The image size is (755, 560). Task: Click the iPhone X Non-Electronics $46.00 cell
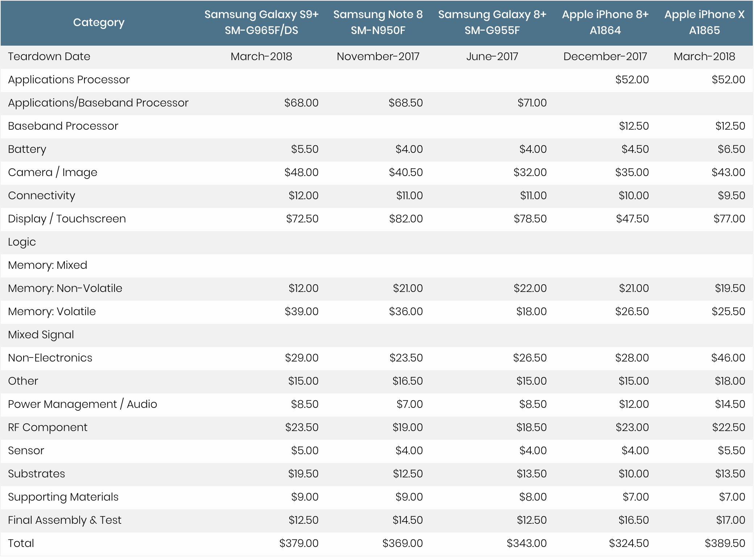(728, 358)
